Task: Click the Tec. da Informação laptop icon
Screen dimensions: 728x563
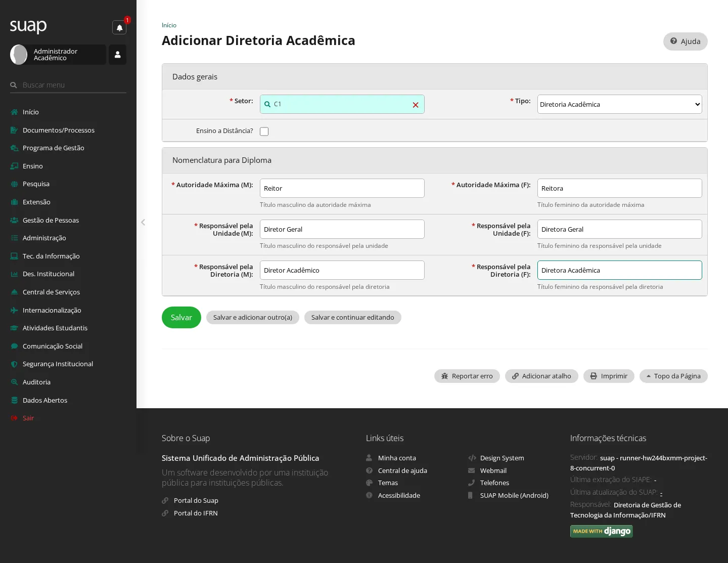Action: tap(14, 256)
